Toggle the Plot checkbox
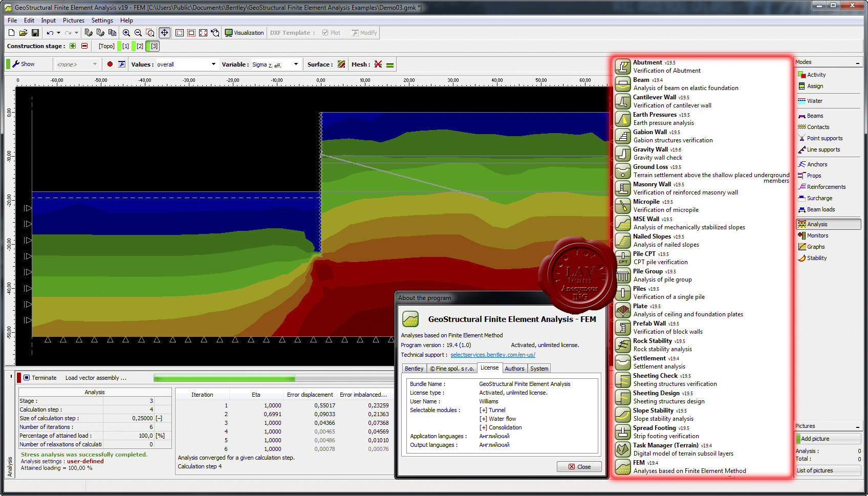The image size is (868, 496). click(325, 33)
